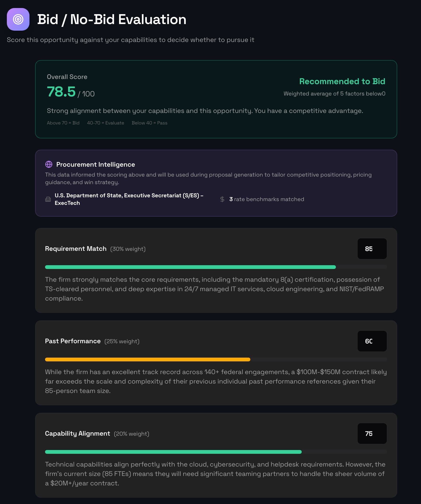
Task: Click the 78.5 overall score value
Action: (61, 92)
